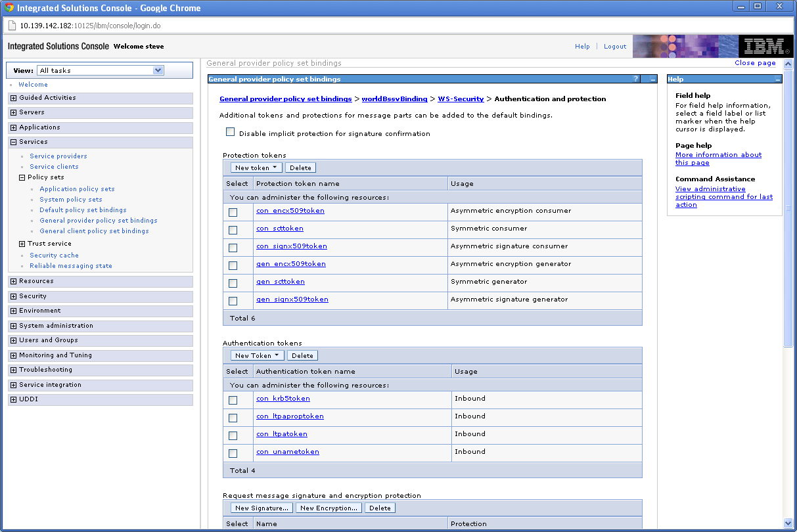The width and height of the screenshot is (797, 532).
Task: Select checkbox for con_scttoken
Action: [233, 230]
